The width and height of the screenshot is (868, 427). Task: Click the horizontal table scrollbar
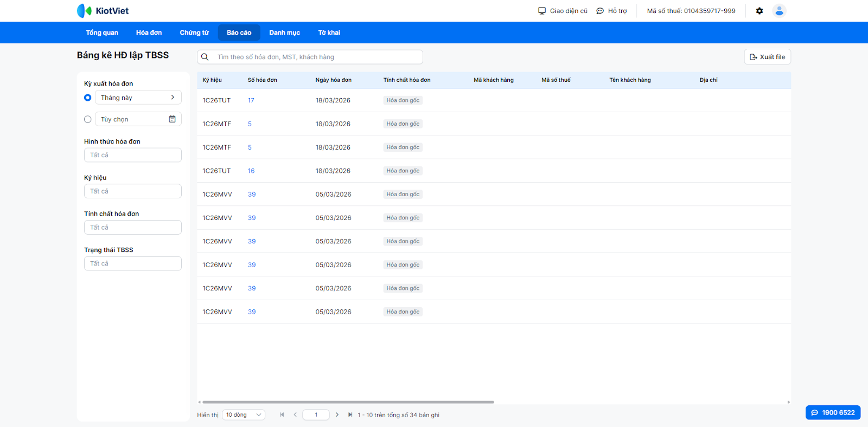click(348, 402)
